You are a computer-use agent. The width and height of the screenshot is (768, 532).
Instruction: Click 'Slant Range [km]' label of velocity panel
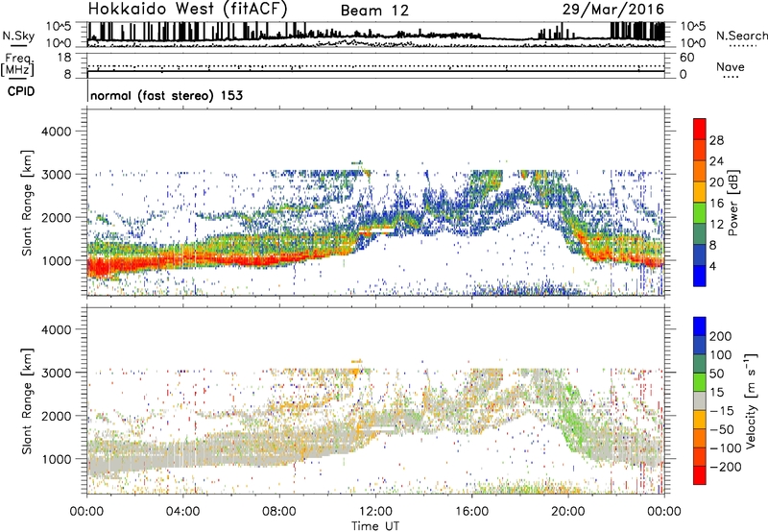point(27,401)
